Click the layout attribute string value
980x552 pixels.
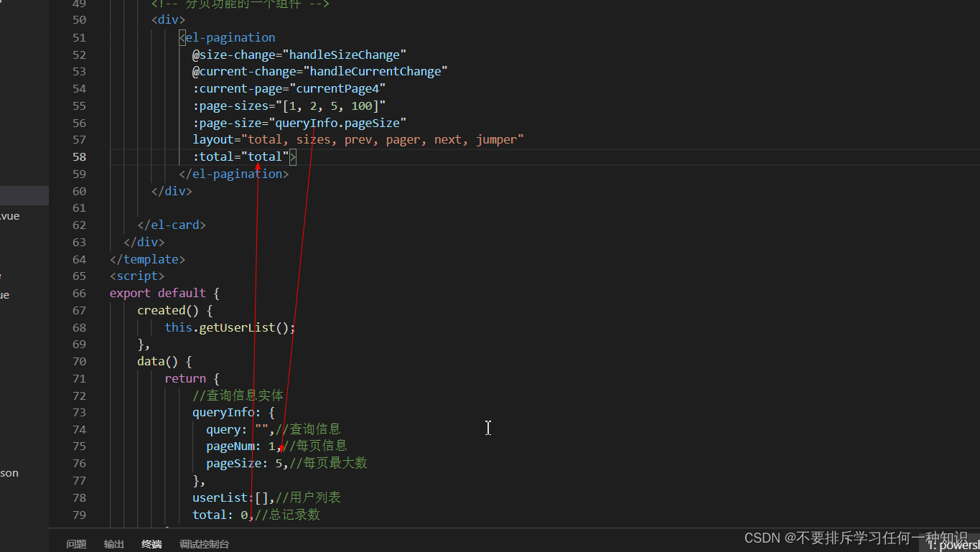pyautogui.click(x=383, y=140)
